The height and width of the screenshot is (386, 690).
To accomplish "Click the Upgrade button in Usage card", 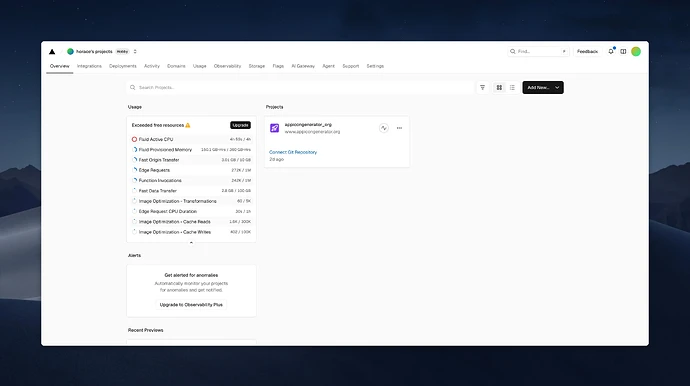I will (240, 125).
